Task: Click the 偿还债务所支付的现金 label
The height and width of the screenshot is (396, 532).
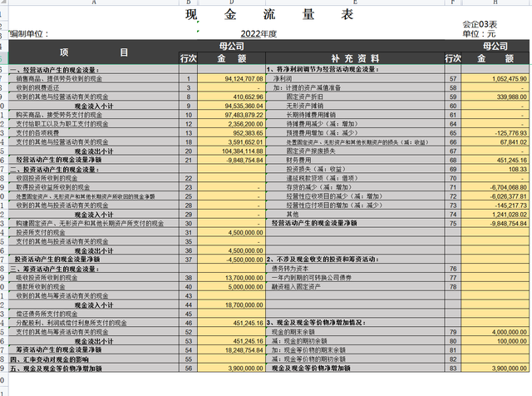Action: [x=47, y=314]
